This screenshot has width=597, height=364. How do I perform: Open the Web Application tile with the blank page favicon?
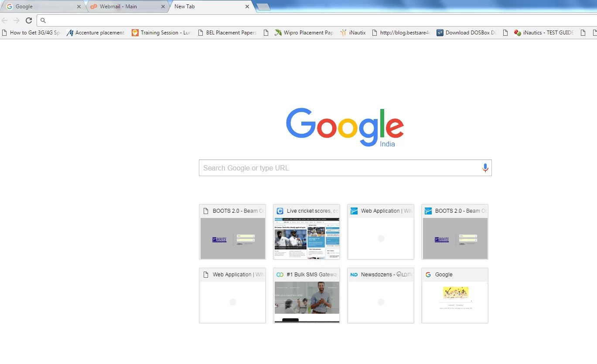[232, 296]
